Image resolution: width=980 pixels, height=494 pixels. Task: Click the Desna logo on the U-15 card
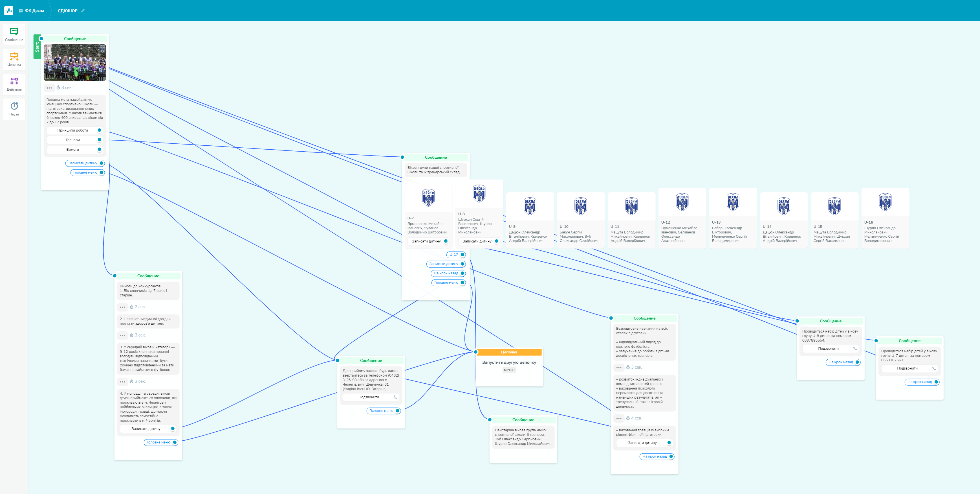click(834, 206)
